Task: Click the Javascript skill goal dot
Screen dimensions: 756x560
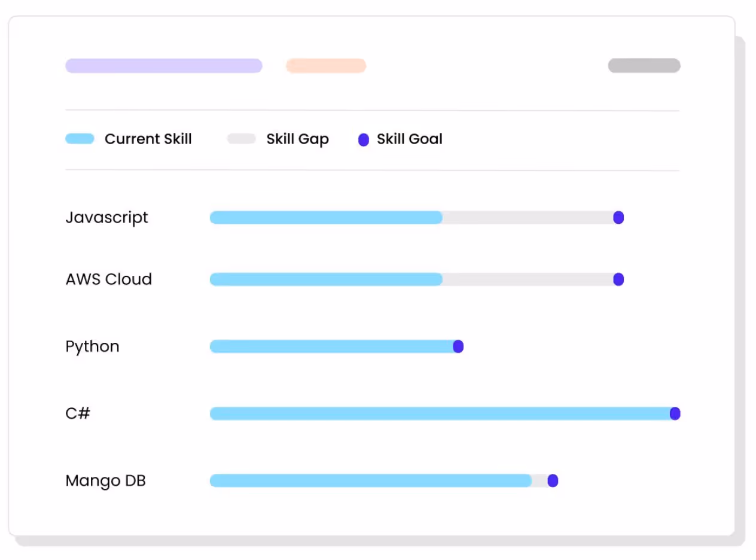Action: (x=618, y=218)
